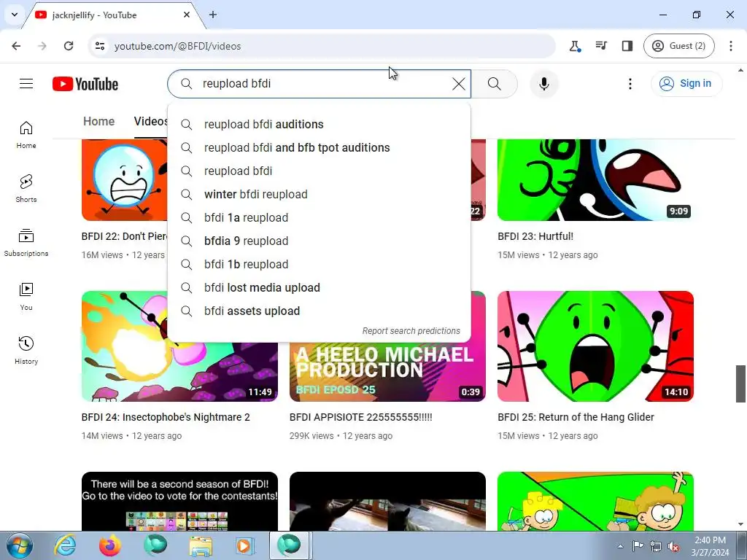Open media controls icon in Chrome toolbar
This screenshot has height=560, width=747.
(601, 46)
